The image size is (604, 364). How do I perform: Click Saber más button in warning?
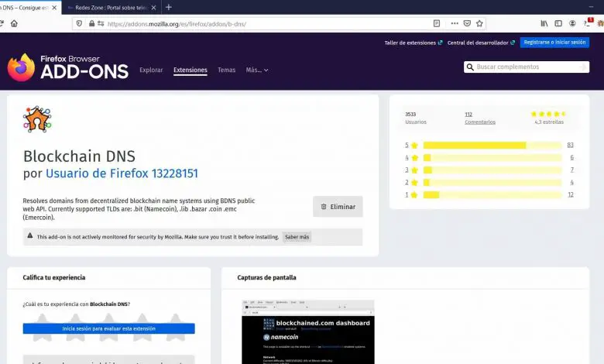tap(297, 237)
